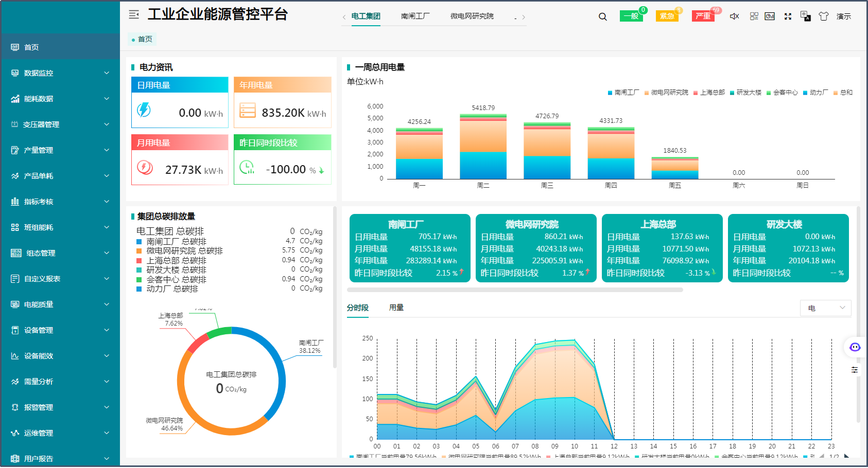Select the 电工集团 organization tab

(x=366, y=16)
